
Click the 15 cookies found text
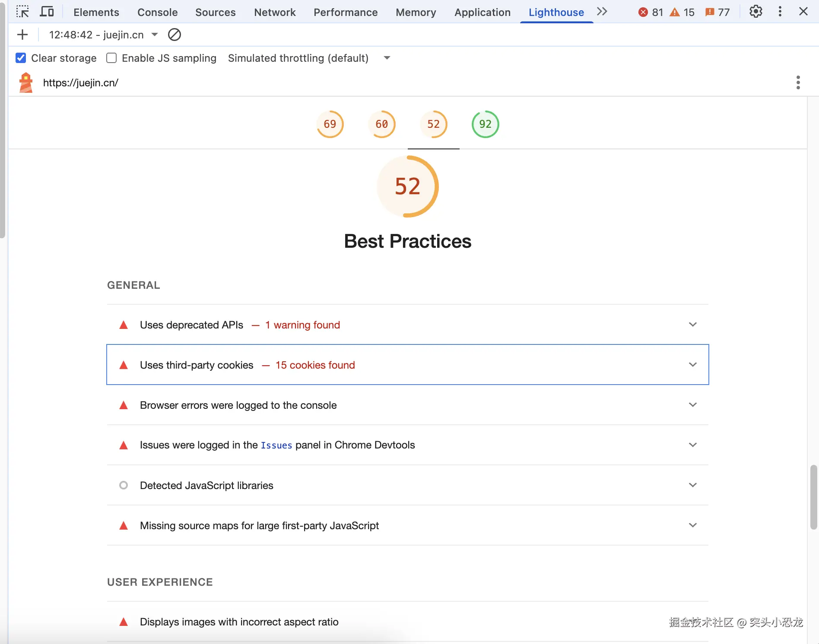pos(315,365)
